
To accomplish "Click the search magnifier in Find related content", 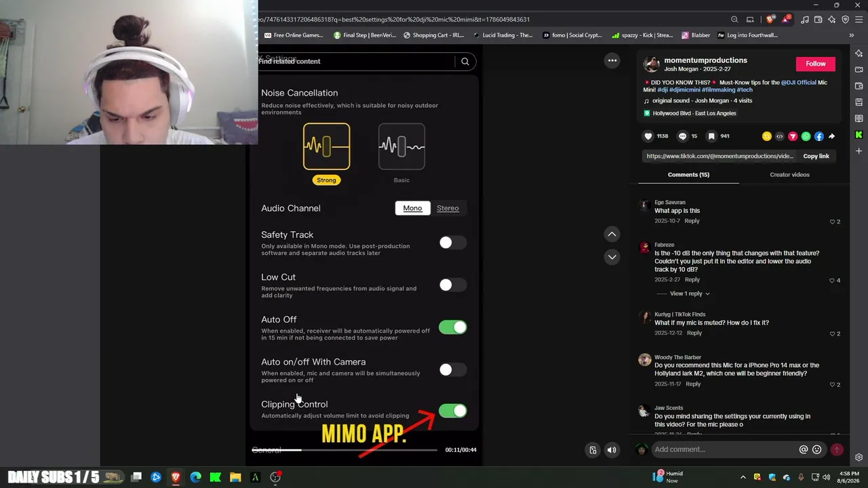I will (465, 62).
